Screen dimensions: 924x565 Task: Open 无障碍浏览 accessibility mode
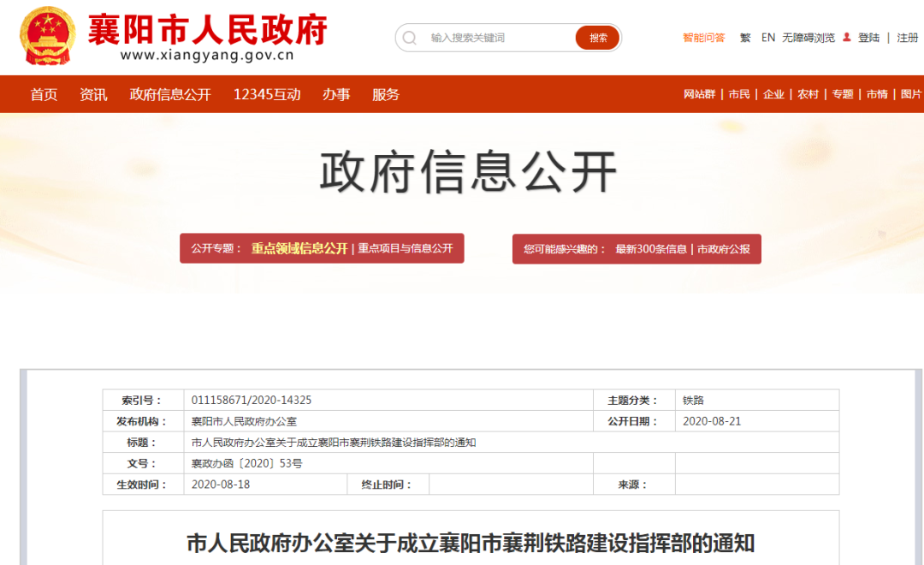pyautogui.click(x=808, y=38)
